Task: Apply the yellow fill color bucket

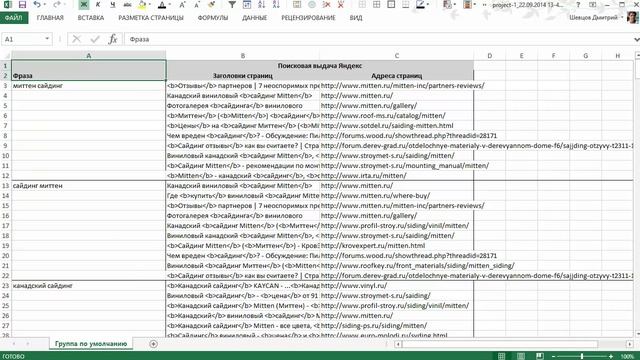Action: (142, 4)
